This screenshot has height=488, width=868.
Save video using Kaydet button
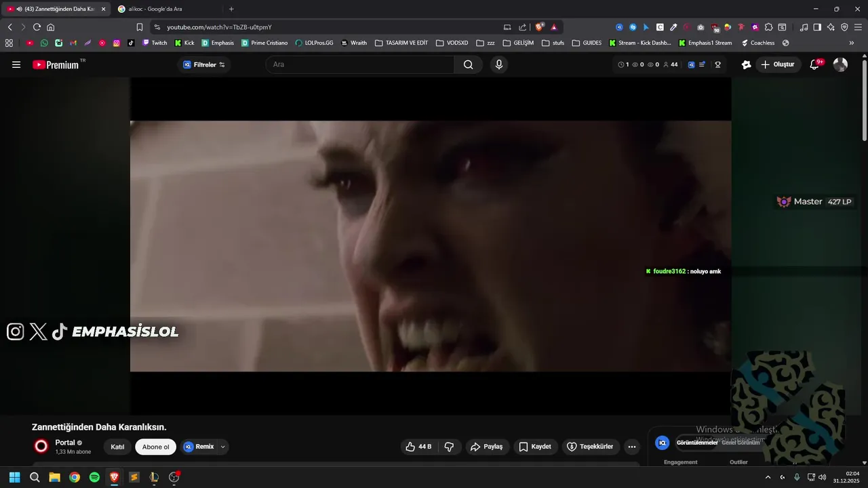535,447
